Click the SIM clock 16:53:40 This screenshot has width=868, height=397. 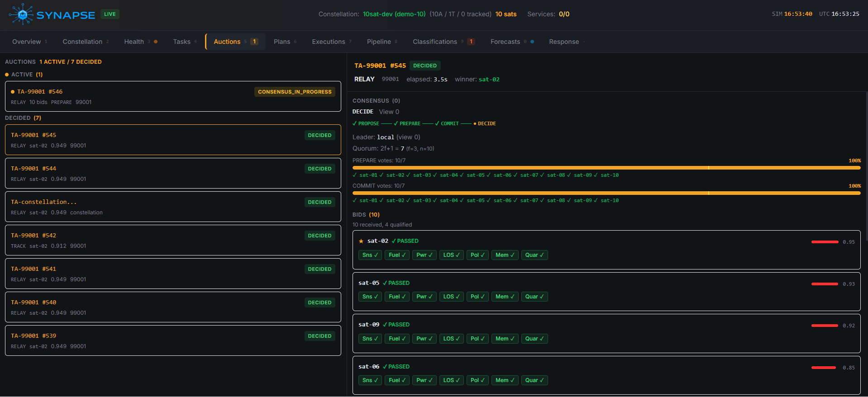798,14
